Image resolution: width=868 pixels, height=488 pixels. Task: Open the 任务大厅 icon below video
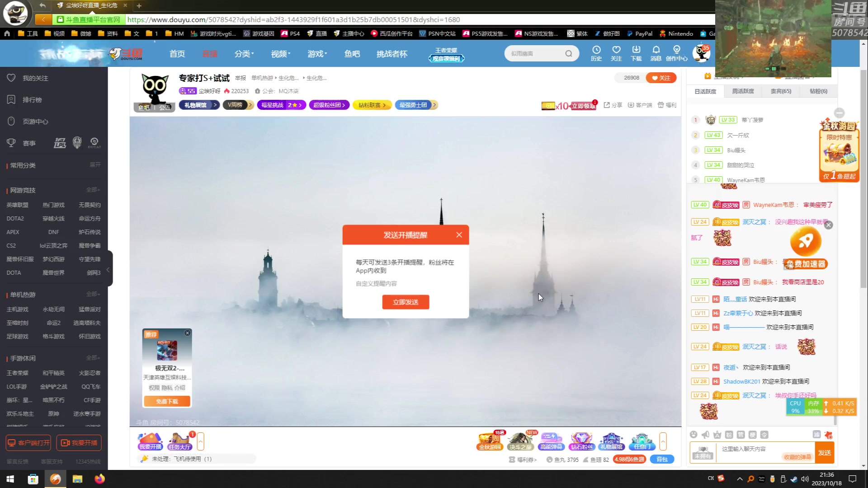click(179, 441)
